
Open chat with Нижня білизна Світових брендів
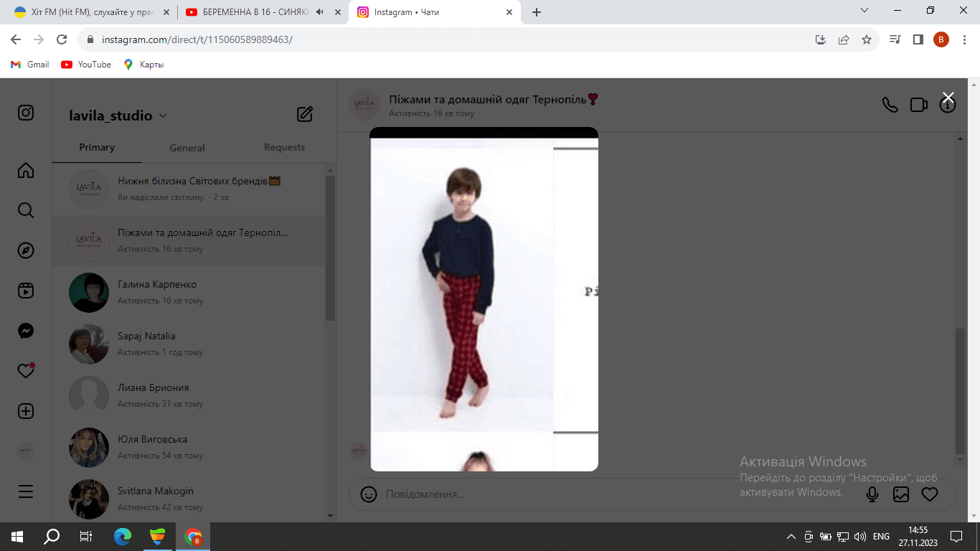tap(189, 189)
